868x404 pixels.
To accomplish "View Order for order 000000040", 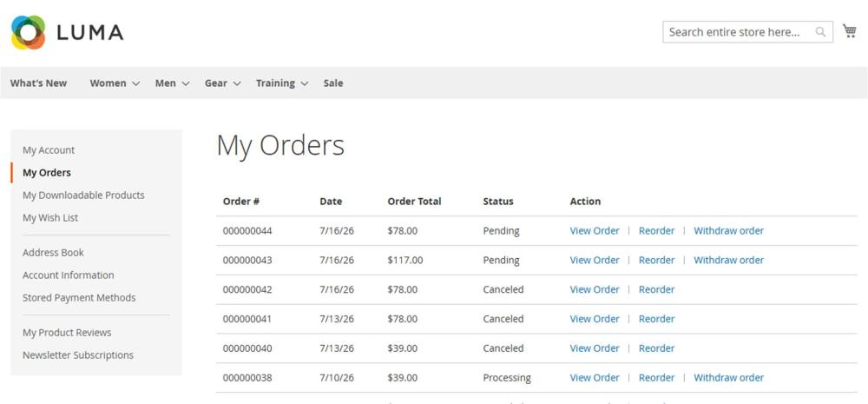I will click(x=595, y=348).
